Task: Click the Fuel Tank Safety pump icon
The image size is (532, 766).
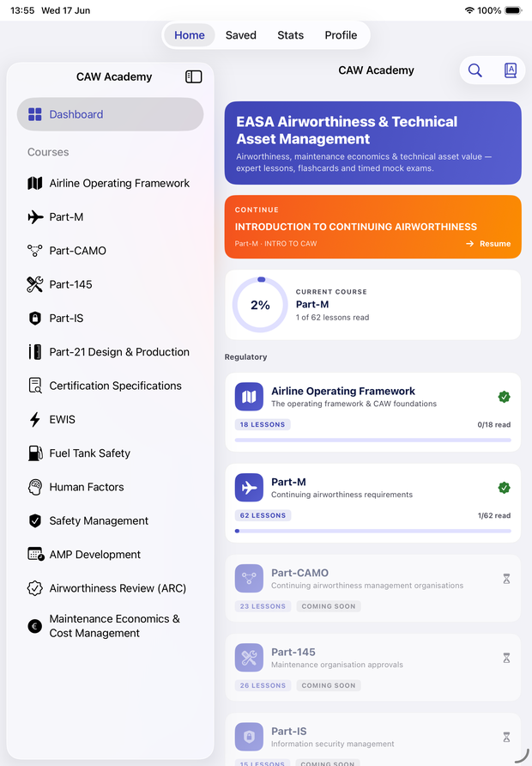Action: [35, 453]
